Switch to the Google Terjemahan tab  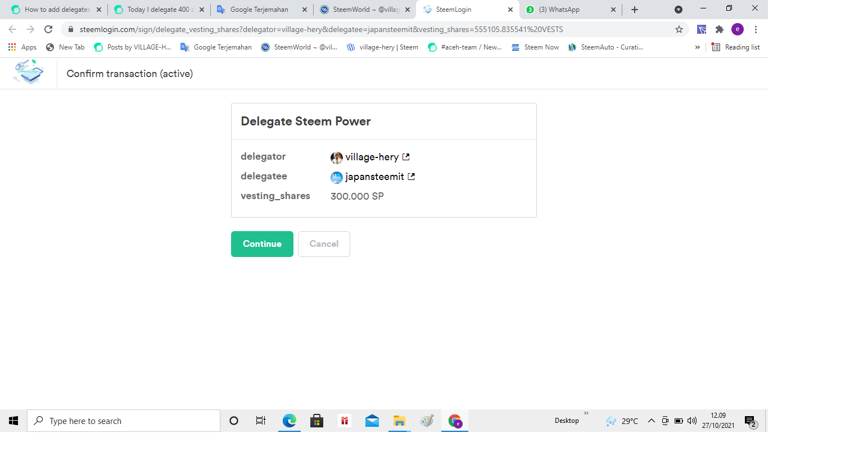pyautogui.click(x=261, y=10)
